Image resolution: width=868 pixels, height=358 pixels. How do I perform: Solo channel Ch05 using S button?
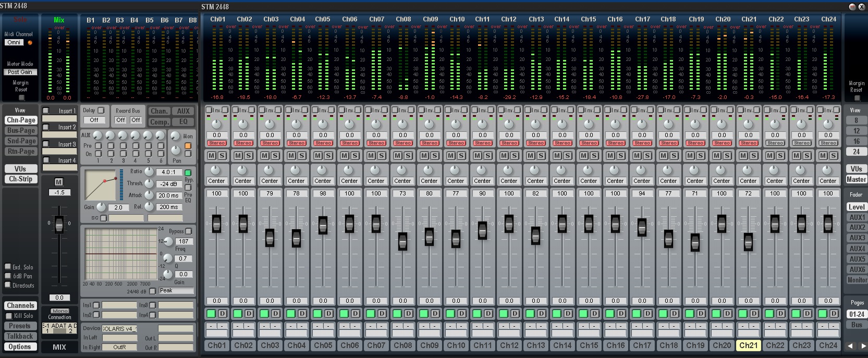coord(328,156)
